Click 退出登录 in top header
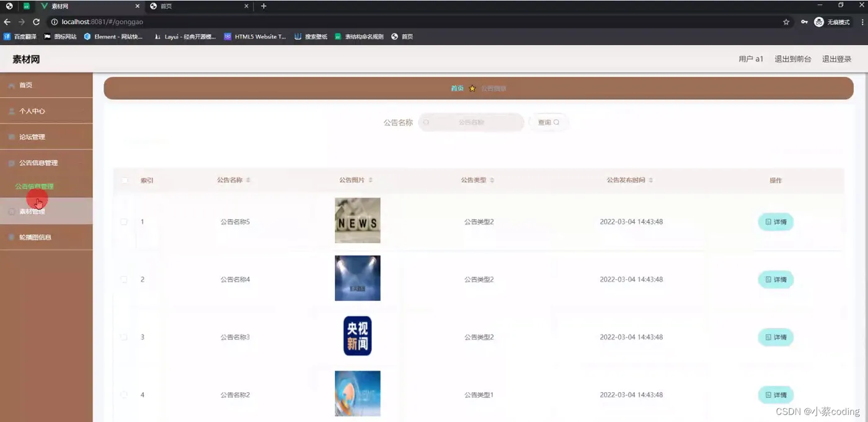The image size is (868, 422). pyautogui.click(x=837, y=59)
